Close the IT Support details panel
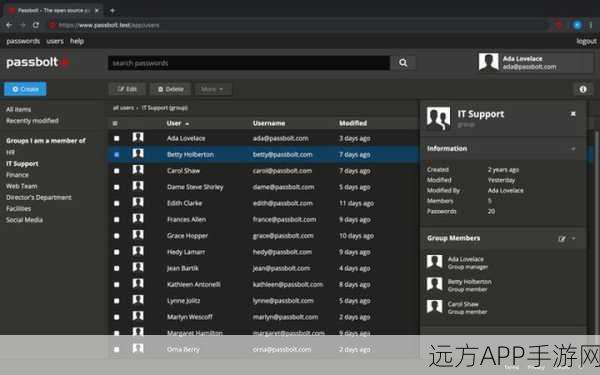Viewport: 600px width, 375px height. (x=573, y=114)
